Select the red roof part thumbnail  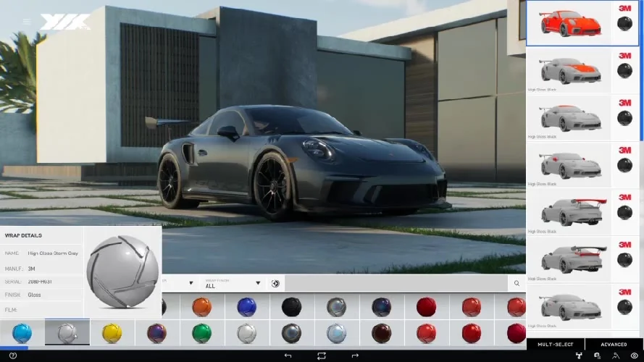coord(570,118)
